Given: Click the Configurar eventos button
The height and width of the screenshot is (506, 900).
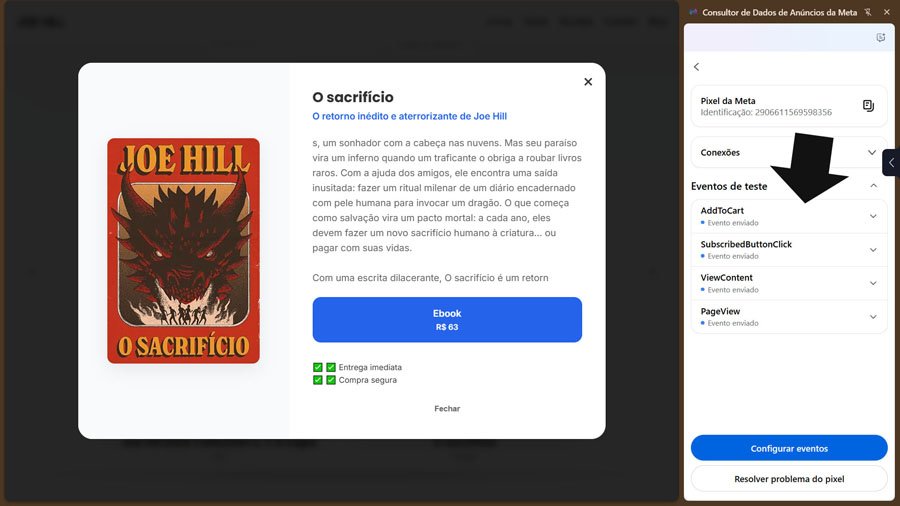Looking at the screenshot, I should [x=789, y=448].
